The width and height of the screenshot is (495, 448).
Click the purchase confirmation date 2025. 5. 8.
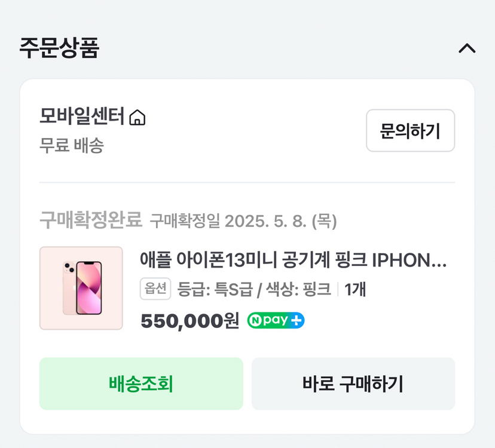tap(246, 222)
